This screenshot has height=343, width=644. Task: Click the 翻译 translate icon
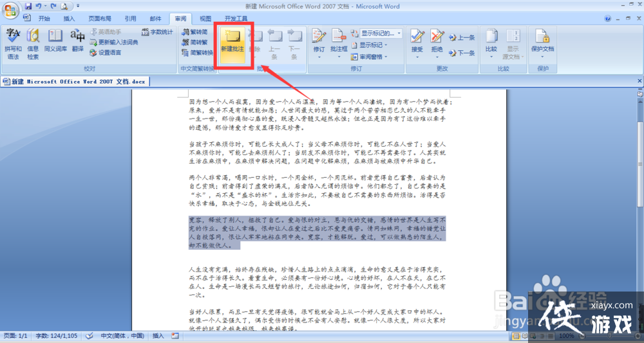click(78, 41)
